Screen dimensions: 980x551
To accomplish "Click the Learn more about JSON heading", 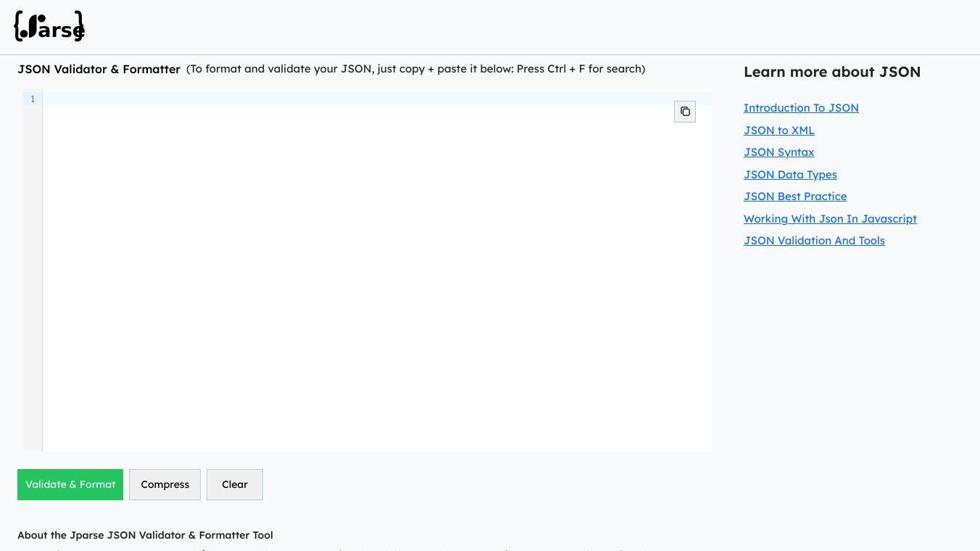I will [x=832, y=72].
